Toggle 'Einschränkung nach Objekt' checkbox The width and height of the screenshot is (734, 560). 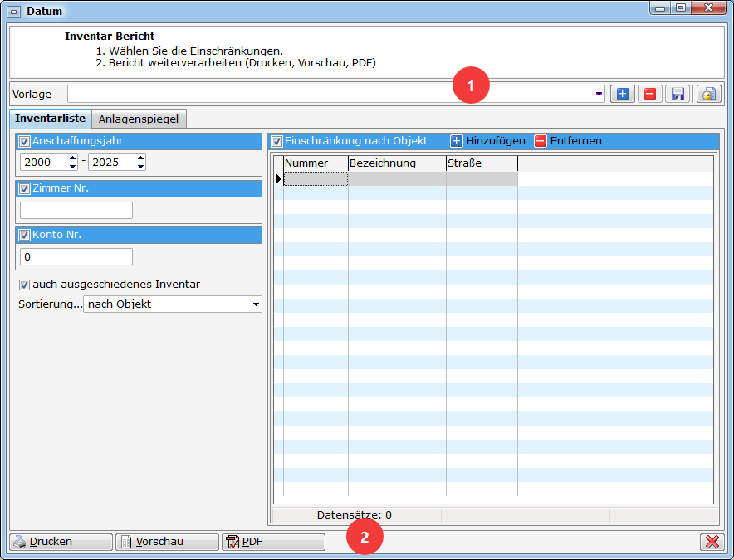(x=276, y=141)
